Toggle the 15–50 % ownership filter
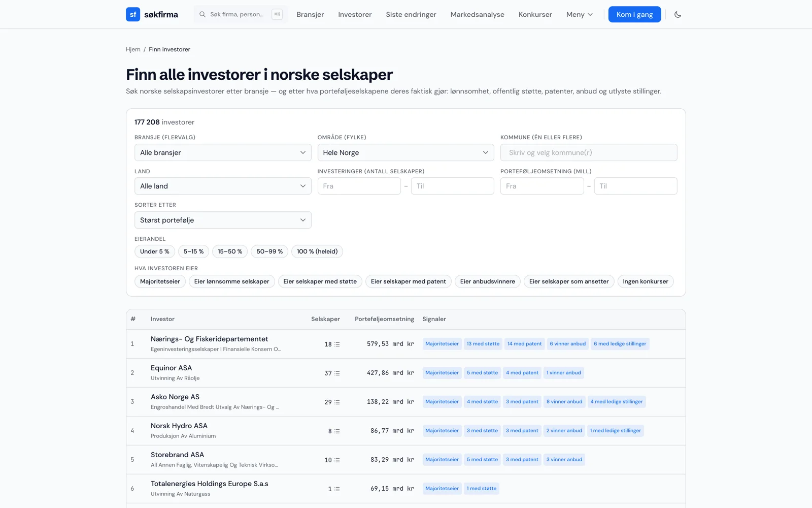 coord(230,251)
